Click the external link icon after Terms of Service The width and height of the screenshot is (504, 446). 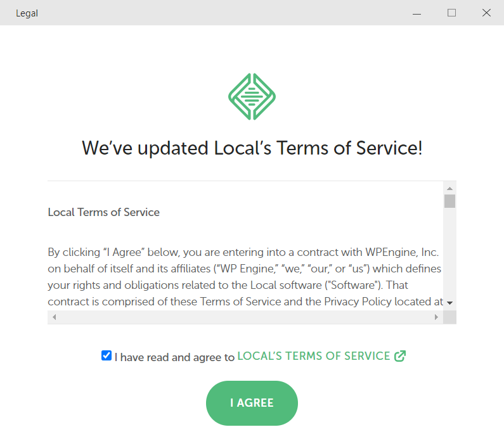pos(400,356)
